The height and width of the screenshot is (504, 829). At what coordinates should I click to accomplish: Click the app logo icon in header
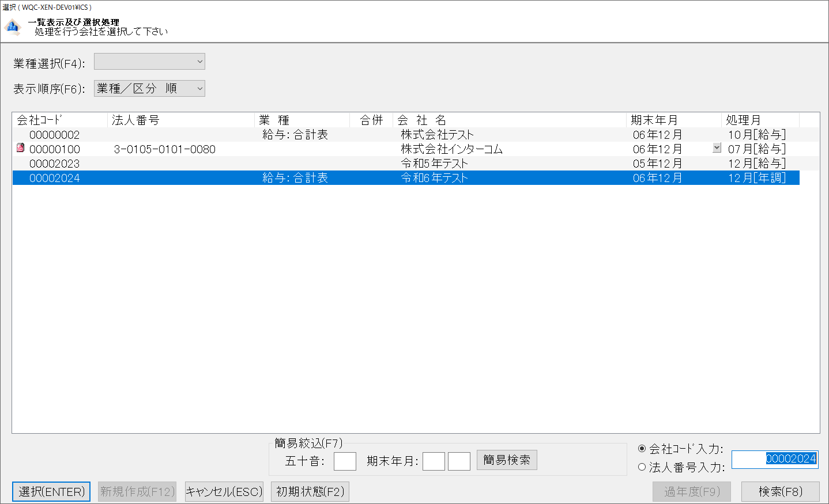[13, 27]
